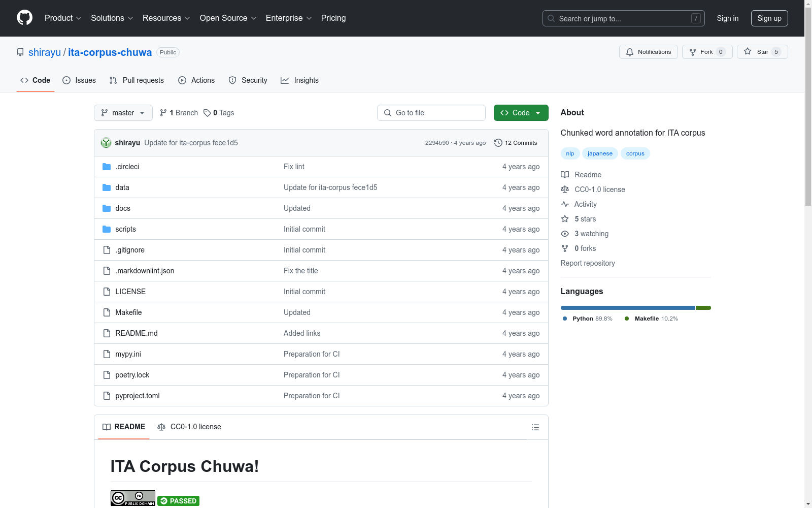Click the Go to file search box
This screenshot has height=508, width=812.
click(x=431, y=113)
